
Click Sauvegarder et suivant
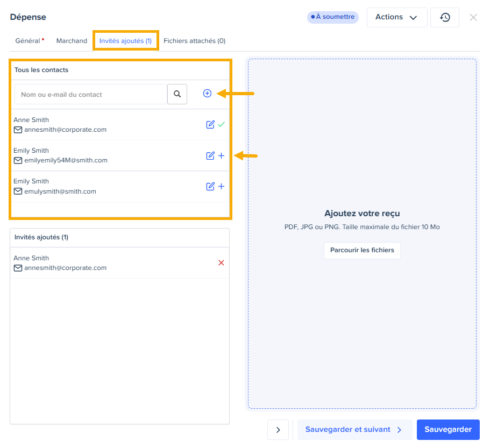coord(354,430)
